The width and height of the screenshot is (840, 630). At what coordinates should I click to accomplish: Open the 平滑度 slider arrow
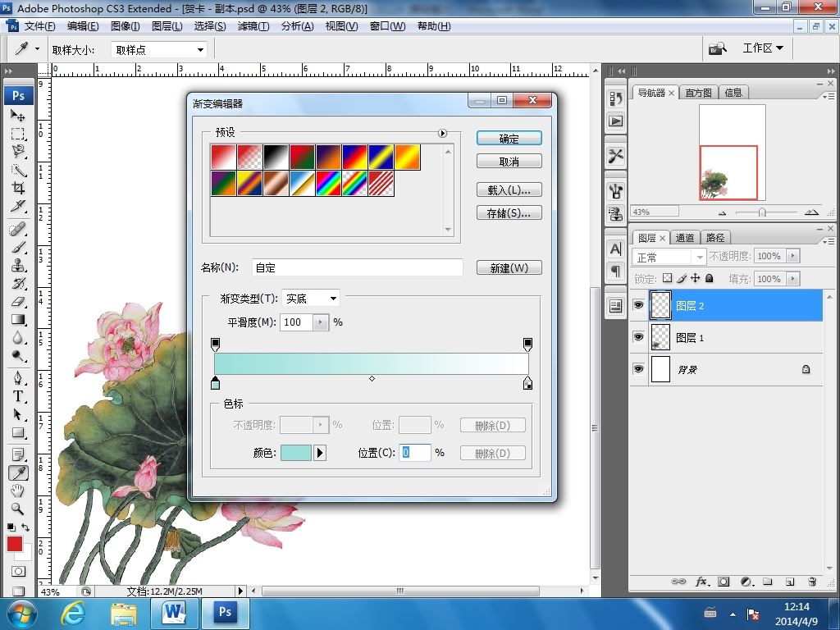pos(321,322)
